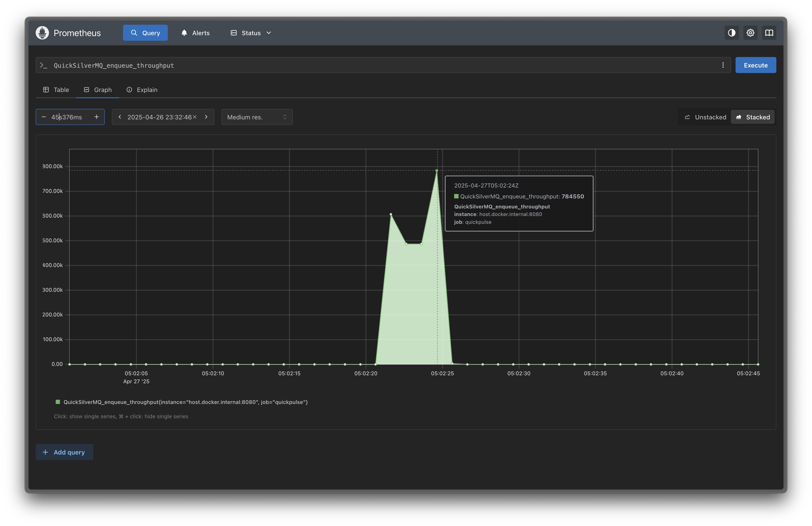Open the documentation book icon
Image resolution: width=812 pixels, height=526 pixels.
769,32
